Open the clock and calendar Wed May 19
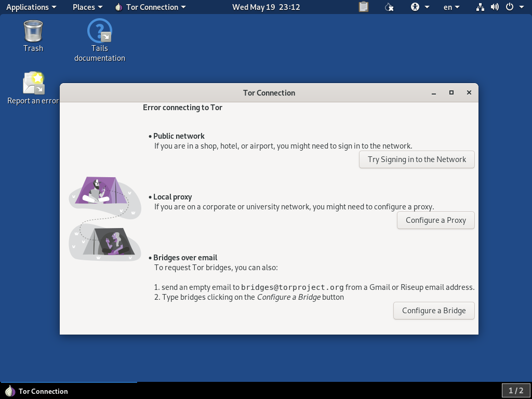Image resolution: width=532 pixels, height=399 pixels. (x=266, y=7)
